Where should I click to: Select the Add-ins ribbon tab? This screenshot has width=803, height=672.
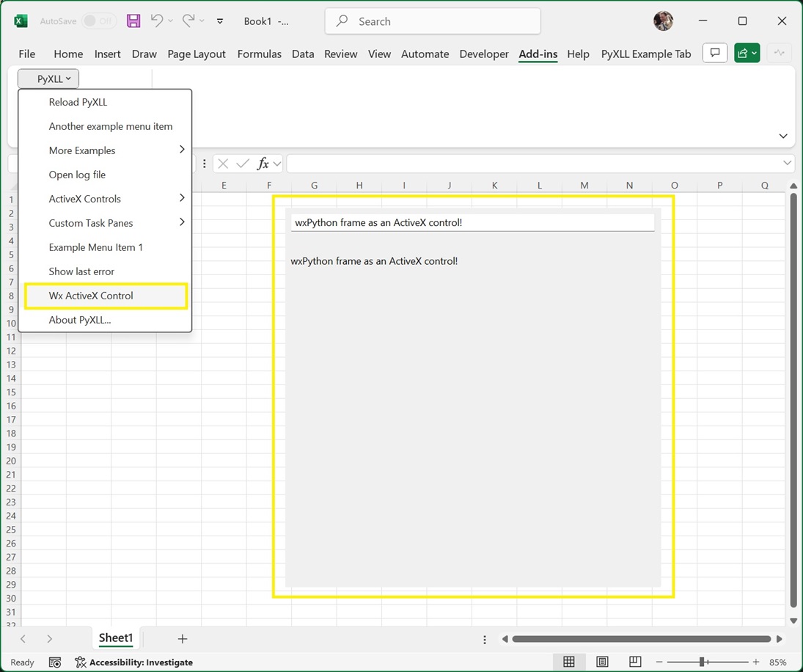pyautogui.click(x=538, y=54)
